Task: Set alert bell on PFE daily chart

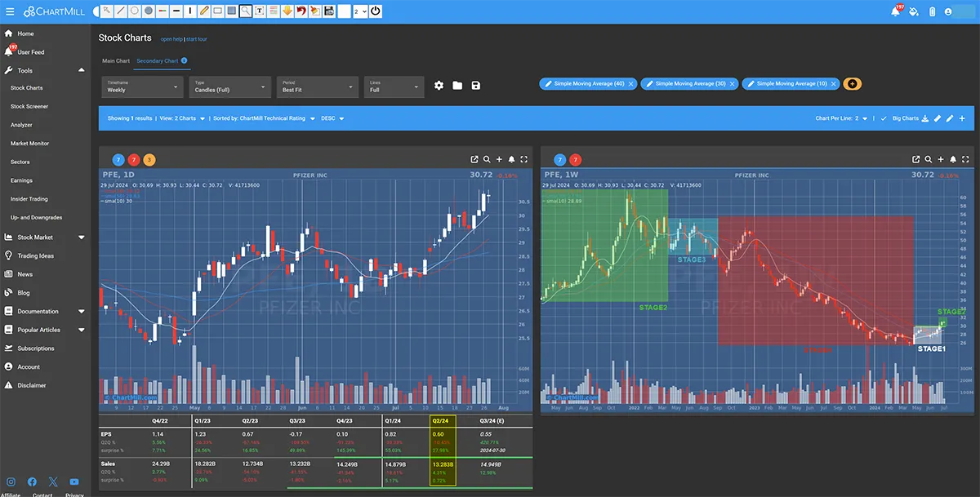Action: pyautogui.click(x=511, y=159)
